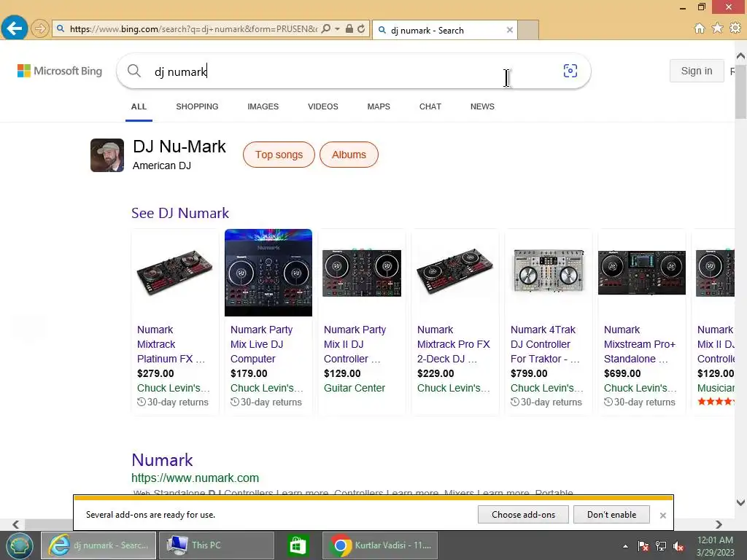Open the DJ Nu-Mark heading
This screenshot has height=560, width=747.
pos(179,147)
